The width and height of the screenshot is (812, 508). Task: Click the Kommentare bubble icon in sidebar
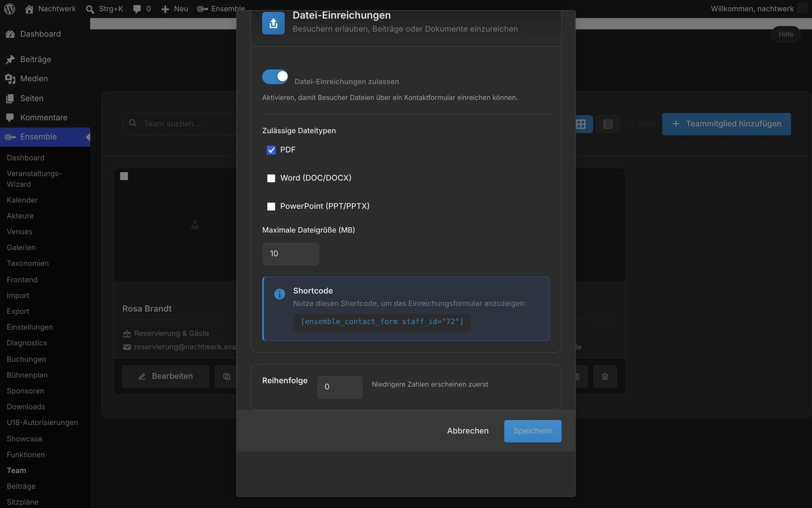pyautogui.click(x=10, y=117)
